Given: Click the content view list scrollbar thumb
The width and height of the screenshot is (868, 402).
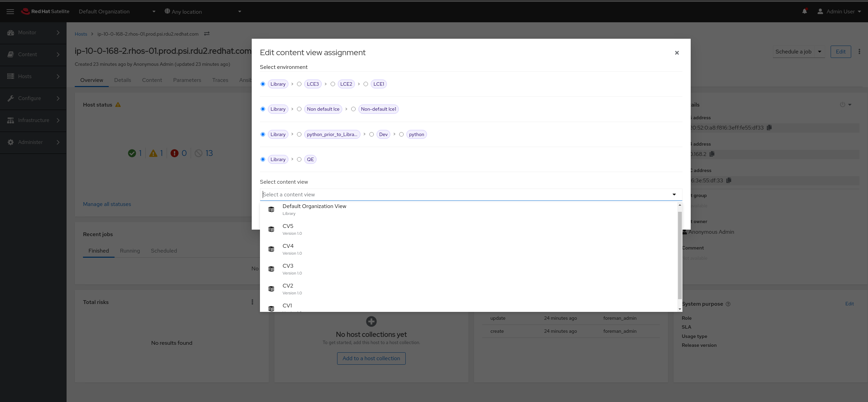Looking at the screenshot, I should [680, 255].
